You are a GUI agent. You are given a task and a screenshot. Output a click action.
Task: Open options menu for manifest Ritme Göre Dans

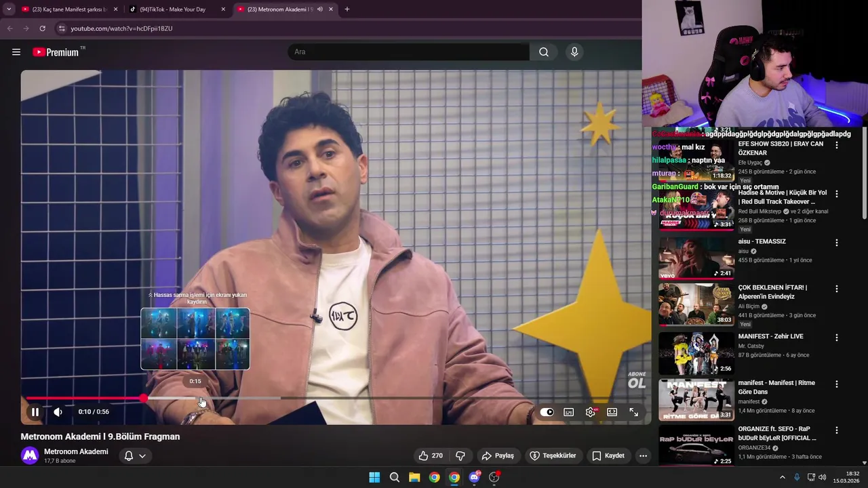837,384
